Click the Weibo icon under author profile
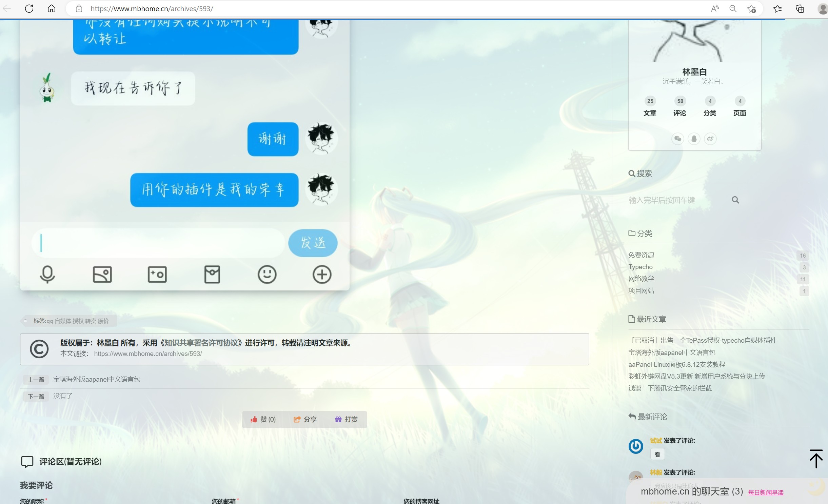This screenshot has width=828, height=504. [710, 139]
